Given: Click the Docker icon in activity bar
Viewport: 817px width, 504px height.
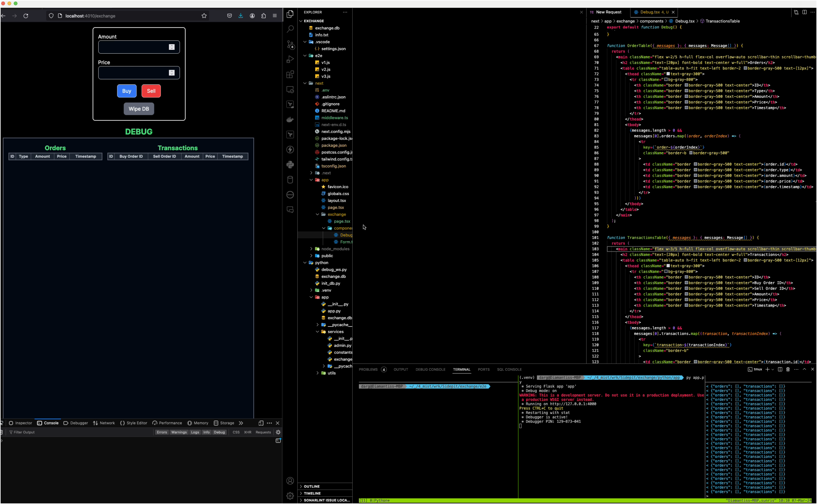Looking at the screenshot, I should (290, 119).
